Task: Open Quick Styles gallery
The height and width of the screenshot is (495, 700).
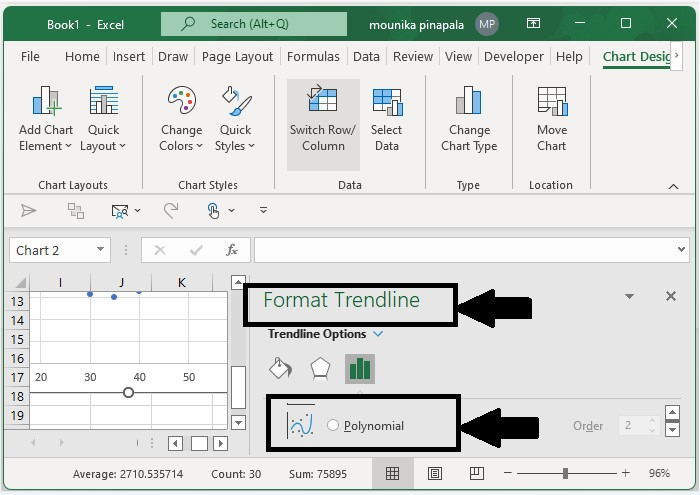Action: (235, 119)
